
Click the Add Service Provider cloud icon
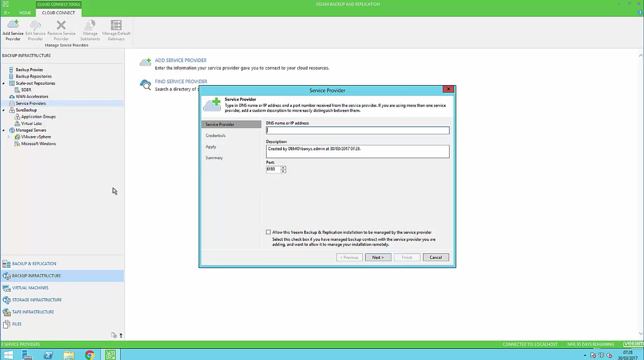pos(145,62)
